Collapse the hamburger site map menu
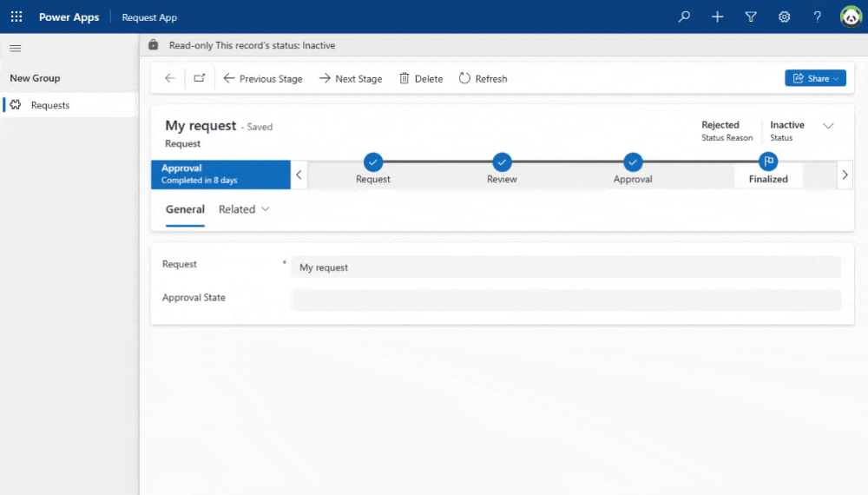 pos(16,49)
